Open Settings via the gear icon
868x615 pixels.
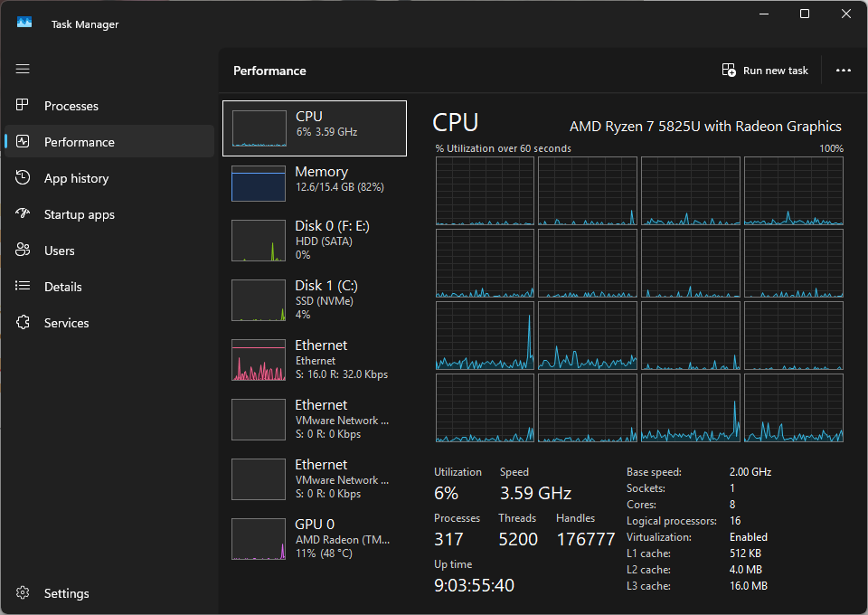(x=23, y=593)
